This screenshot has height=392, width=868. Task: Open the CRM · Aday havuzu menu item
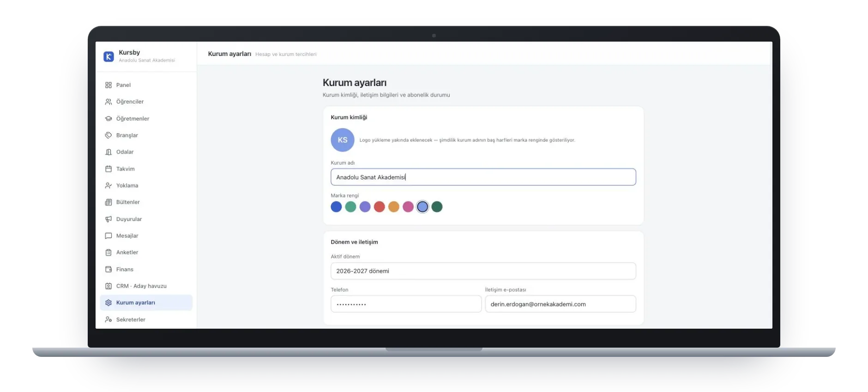[146, 286]
